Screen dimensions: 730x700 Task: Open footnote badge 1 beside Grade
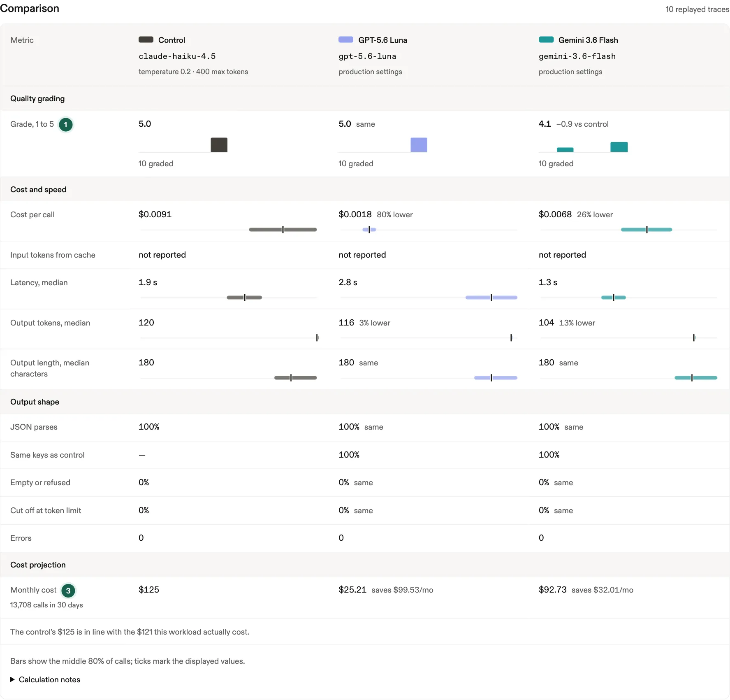click(x=65, y=125)
